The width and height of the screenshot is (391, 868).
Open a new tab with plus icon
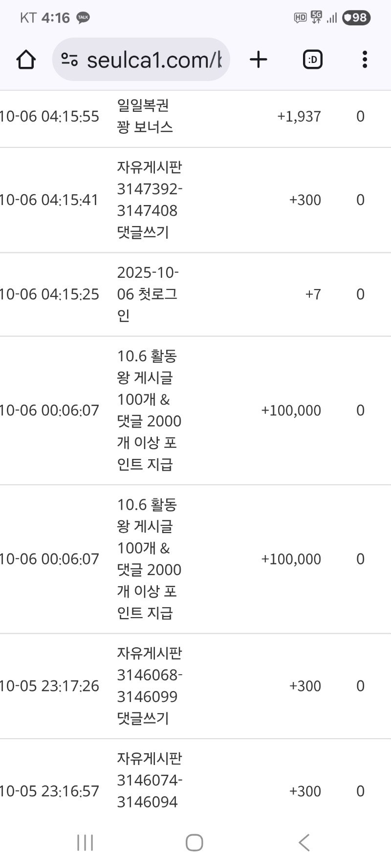(x=259, y=60)
